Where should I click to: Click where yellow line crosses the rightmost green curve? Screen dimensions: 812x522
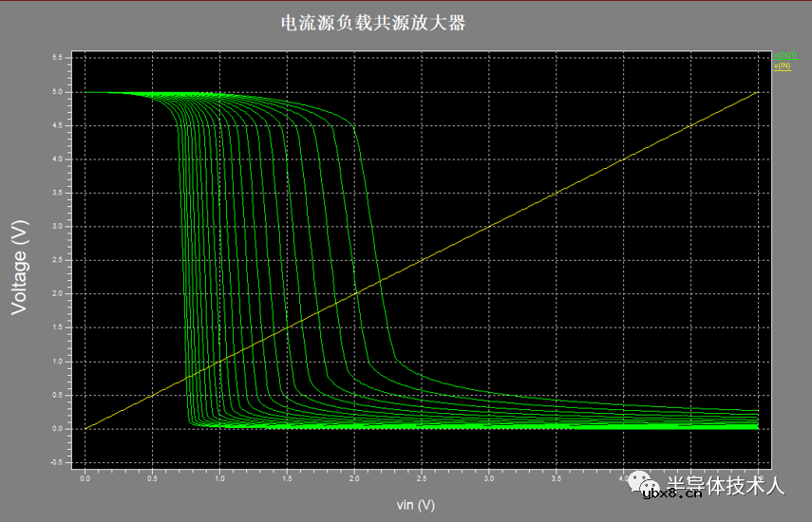click(378, 281)
